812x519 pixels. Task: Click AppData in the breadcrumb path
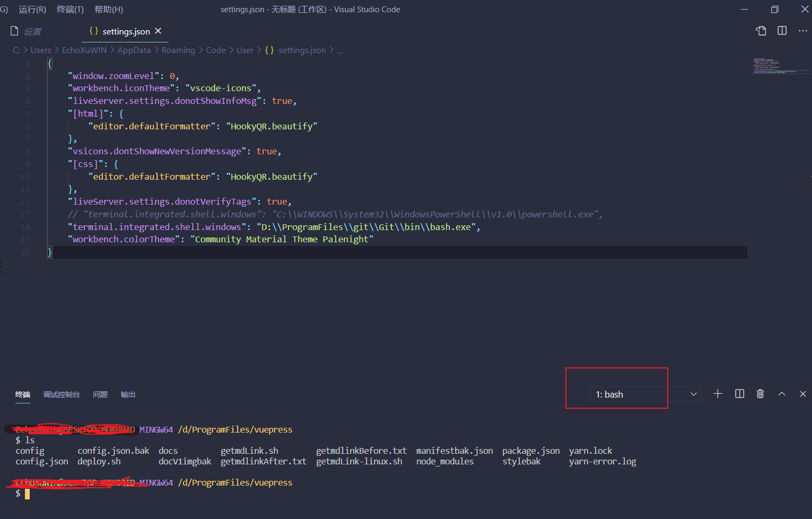pyautogui.click(x=134, y=50)
